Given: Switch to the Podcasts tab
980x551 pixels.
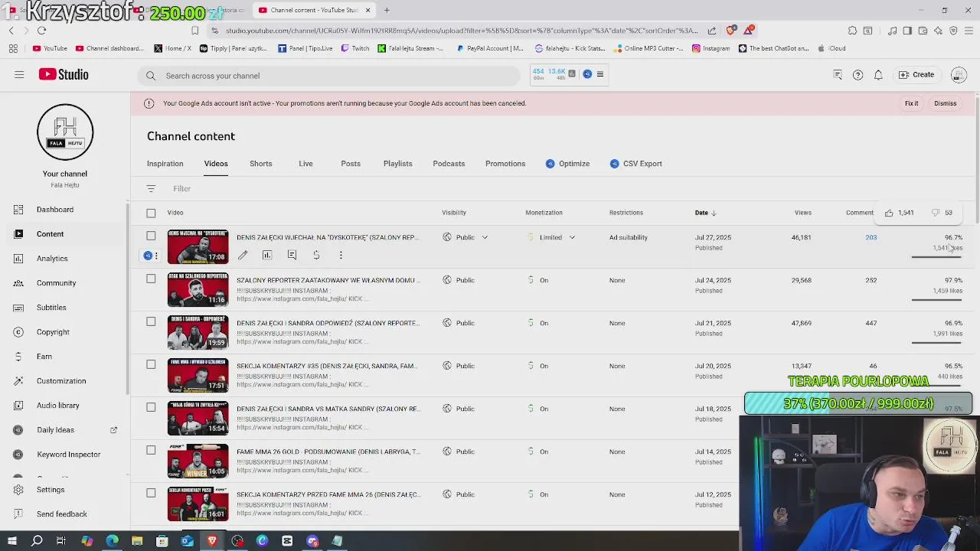Looking at the screenshot, I should click(449, 164).
